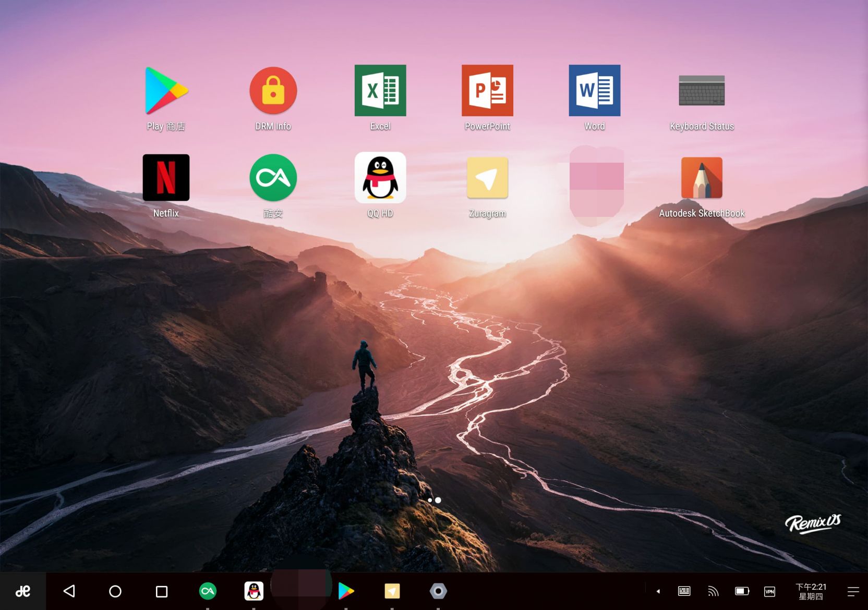
Task: Tap the Back navigation triangle
Action: coord(69,591)
